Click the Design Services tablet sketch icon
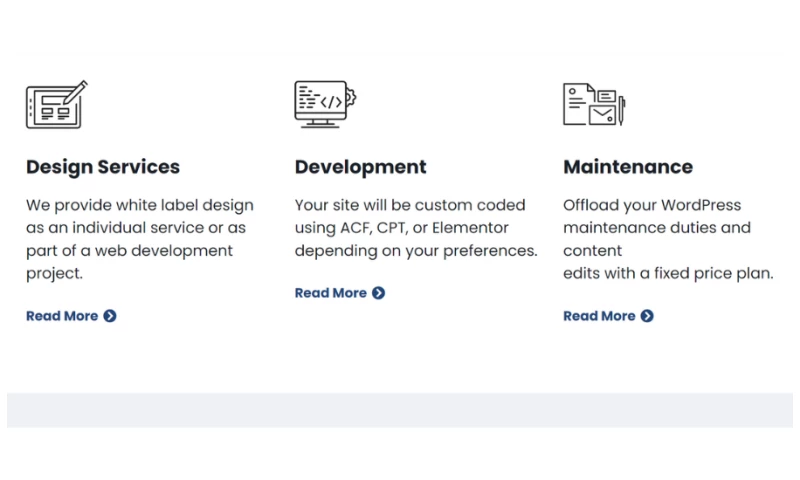 [x=55, y=105]
